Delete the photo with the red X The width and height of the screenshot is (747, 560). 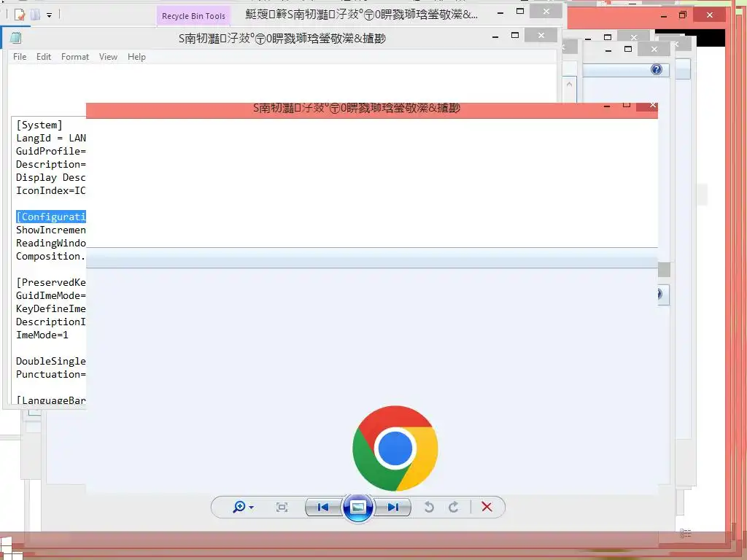pyautogui.click(x=487, y=507)
